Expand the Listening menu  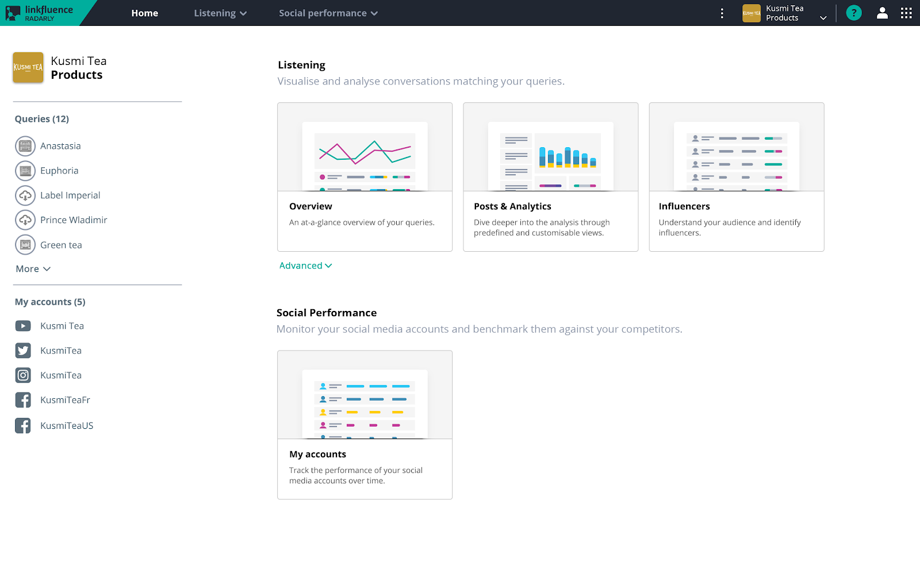click(x=220, y=13)
